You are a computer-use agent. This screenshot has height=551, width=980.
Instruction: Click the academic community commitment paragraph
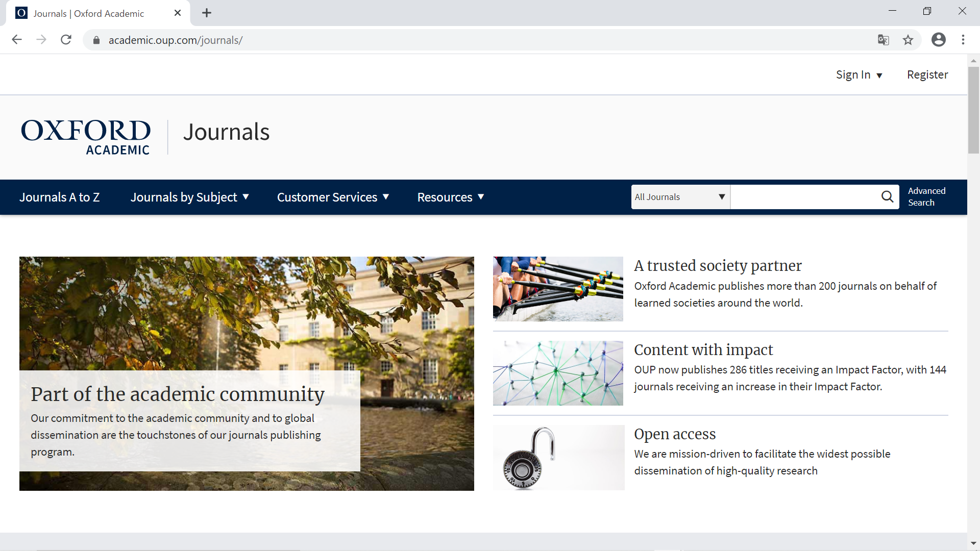(x=176, y=435)
